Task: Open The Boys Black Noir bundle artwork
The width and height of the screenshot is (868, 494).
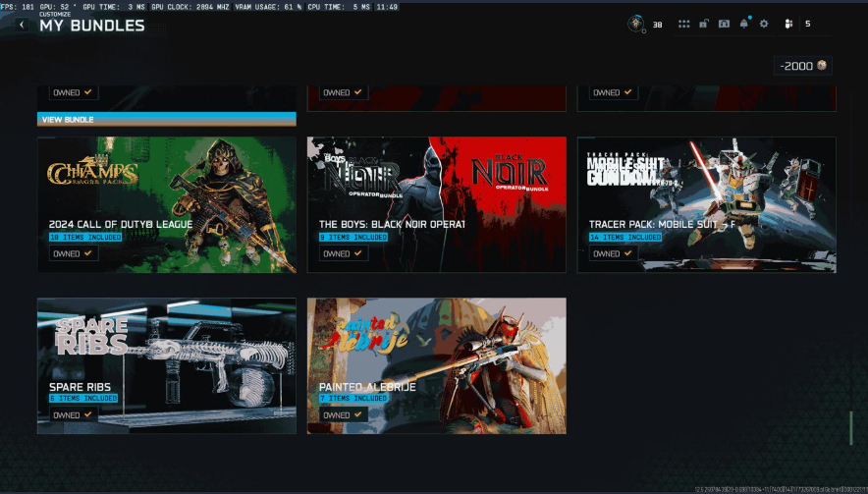Action: (x=437, y=204)
